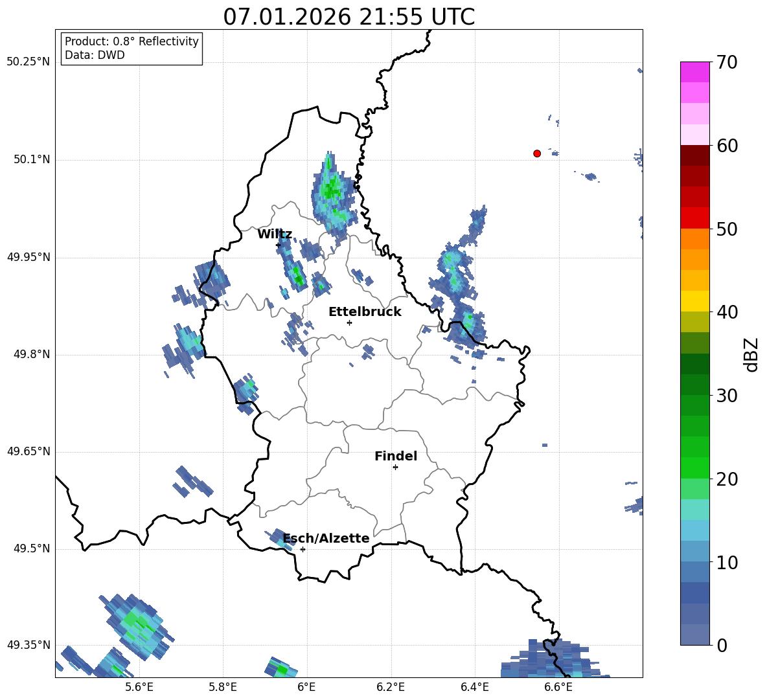Image resolution: width=767 pixels, height=700 pixels.
Task: Click the 49.35°N latitude label
Action: (29, 645)
